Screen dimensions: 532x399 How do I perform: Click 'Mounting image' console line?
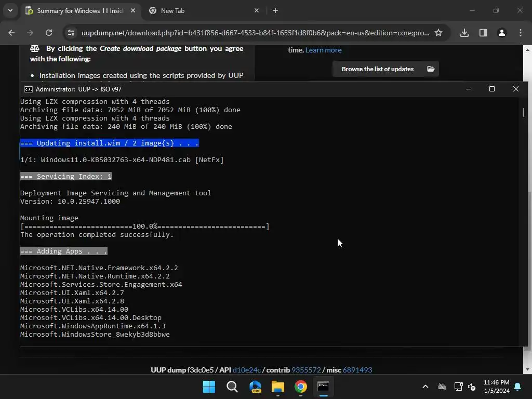[x=49, y=218]
